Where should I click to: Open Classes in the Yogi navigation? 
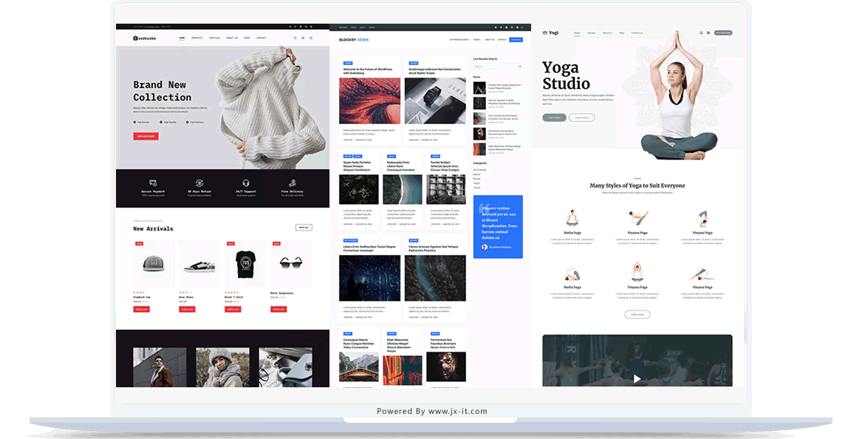point(591,33)
